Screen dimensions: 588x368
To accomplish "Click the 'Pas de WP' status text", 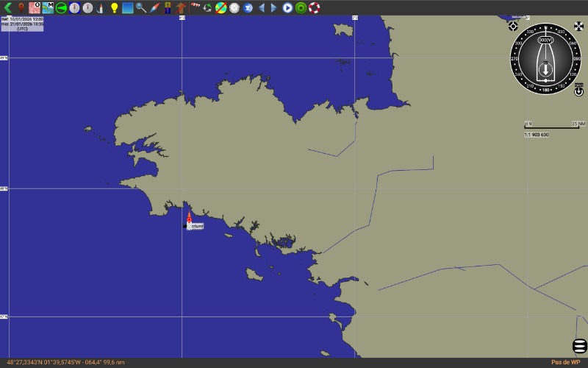I will tap(565, 362).
